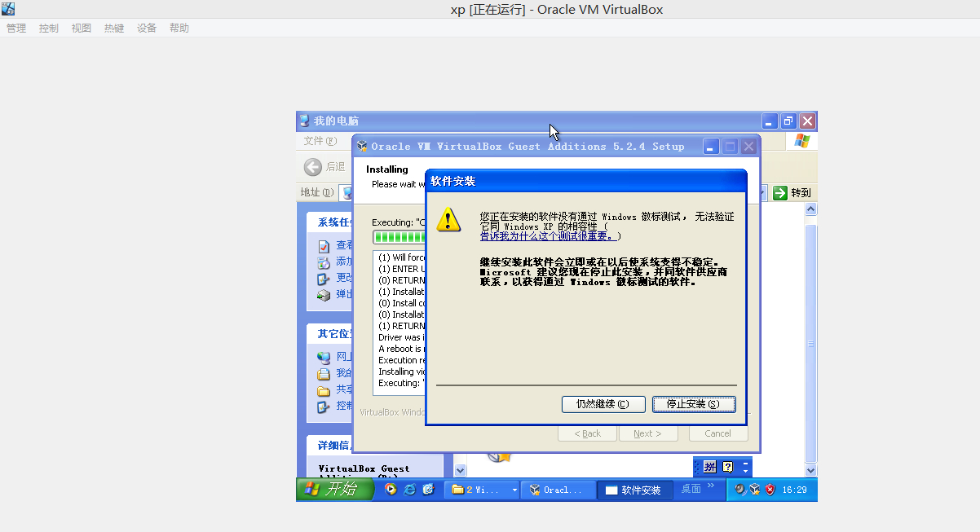Click the < Back button in Setup
This screenshot has width=980, height=532.
(587, 433)
